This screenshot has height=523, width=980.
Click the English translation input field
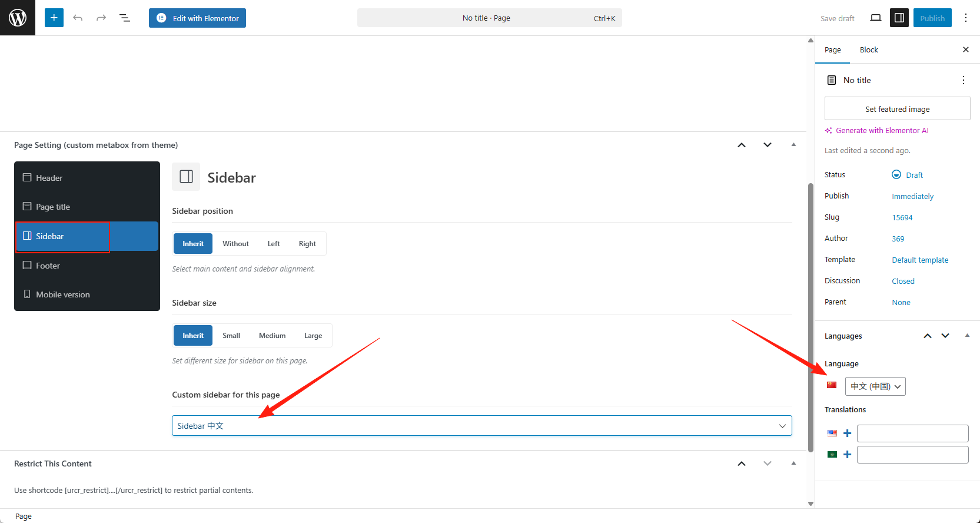912,433
